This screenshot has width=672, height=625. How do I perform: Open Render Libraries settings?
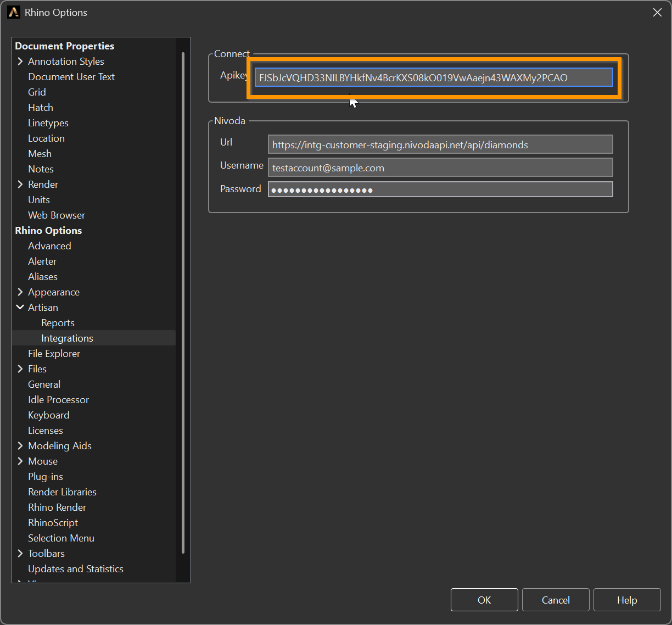62,492
